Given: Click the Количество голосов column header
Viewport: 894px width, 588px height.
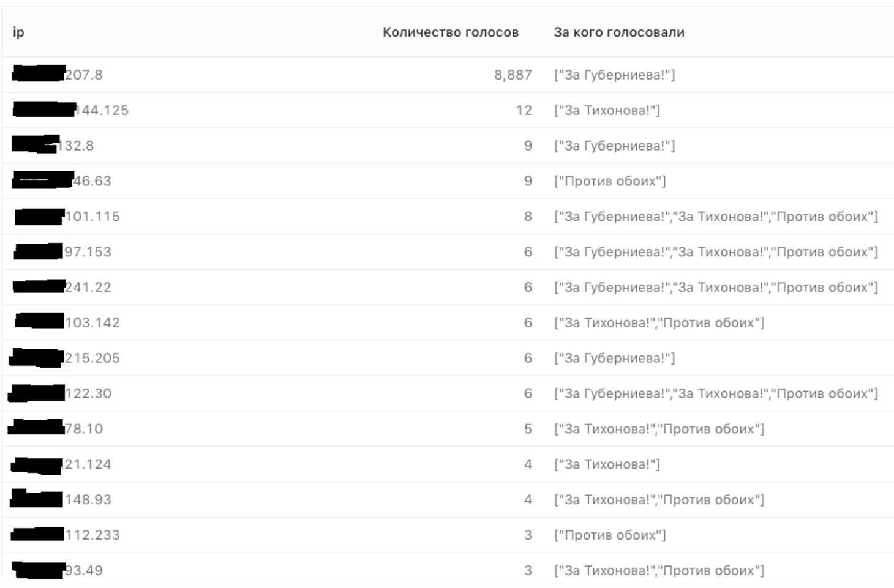Looking at the screenshot, I should point(451,32).
